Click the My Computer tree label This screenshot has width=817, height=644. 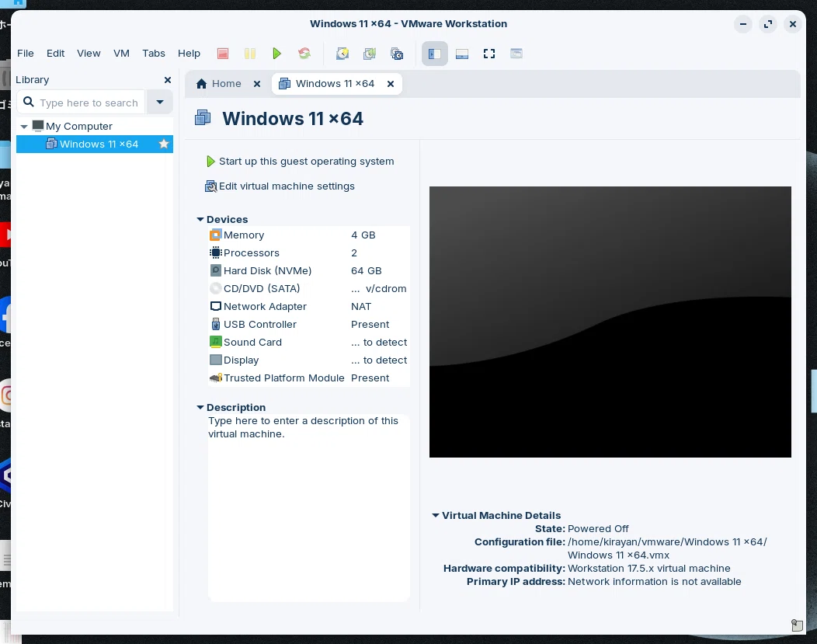click(78, 127)
